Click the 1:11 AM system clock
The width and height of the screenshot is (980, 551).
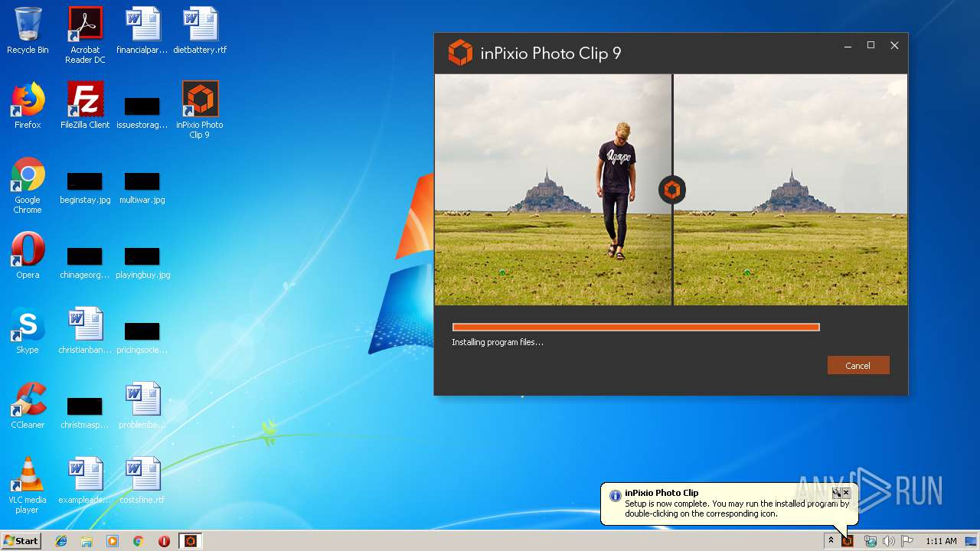(x=941, y=541)
